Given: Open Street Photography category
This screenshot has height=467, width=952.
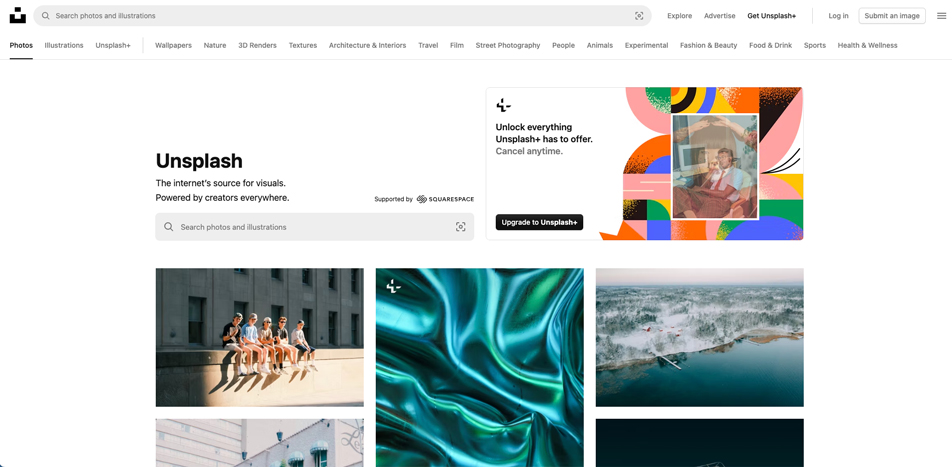Looking at the screenshot, I should pos(508,46).
